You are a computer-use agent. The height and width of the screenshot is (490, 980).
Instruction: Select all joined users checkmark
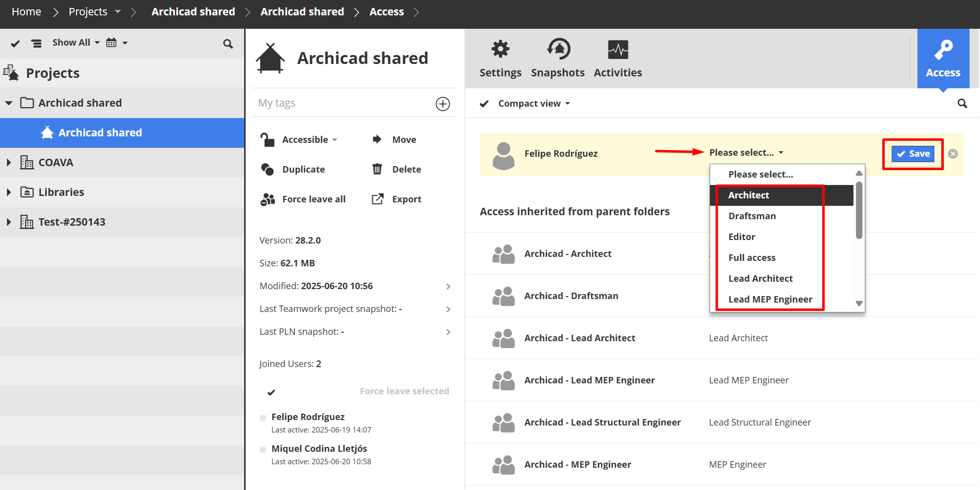pyautogui.click(x=271, y=392)
